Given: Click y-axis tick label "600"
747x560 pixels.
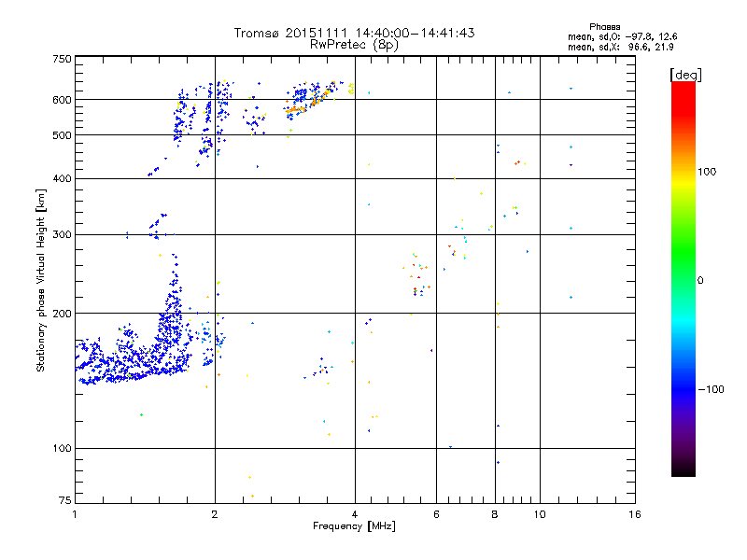Looking at the screenshot, I should [x=62, y=100].
